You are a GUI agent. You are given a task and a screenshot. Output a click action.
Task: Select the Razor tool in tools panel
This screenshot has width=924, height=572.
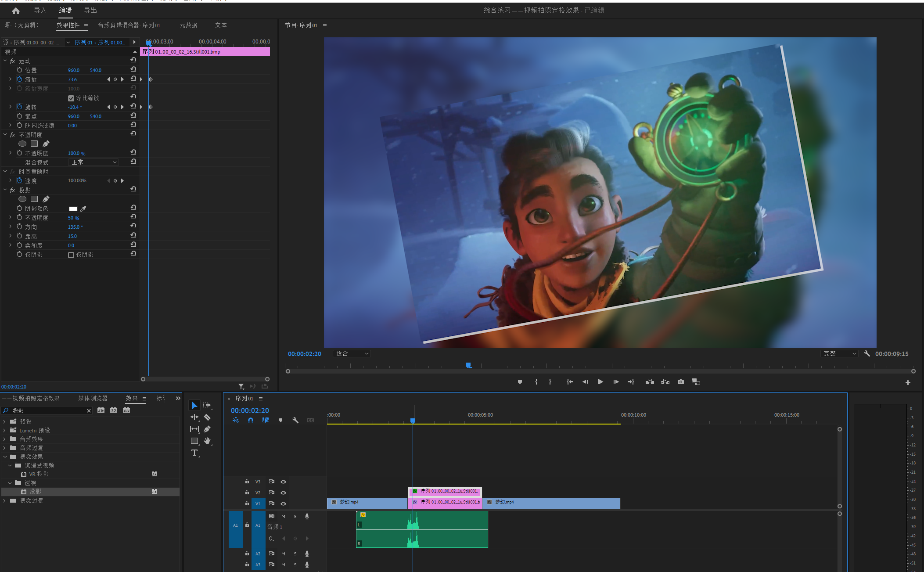point(207,417)
